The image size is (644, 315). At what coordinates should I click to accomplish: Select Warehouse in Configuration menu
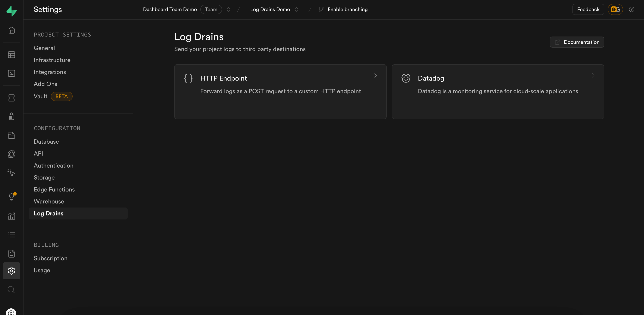49,201
